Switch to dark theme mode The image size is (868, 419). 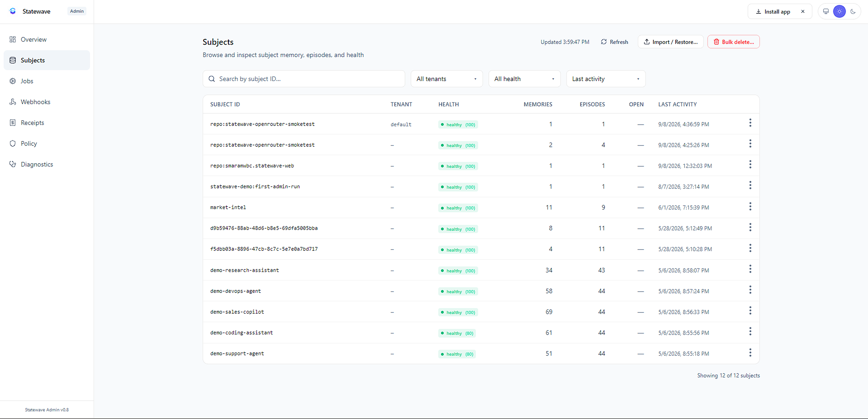853,12
